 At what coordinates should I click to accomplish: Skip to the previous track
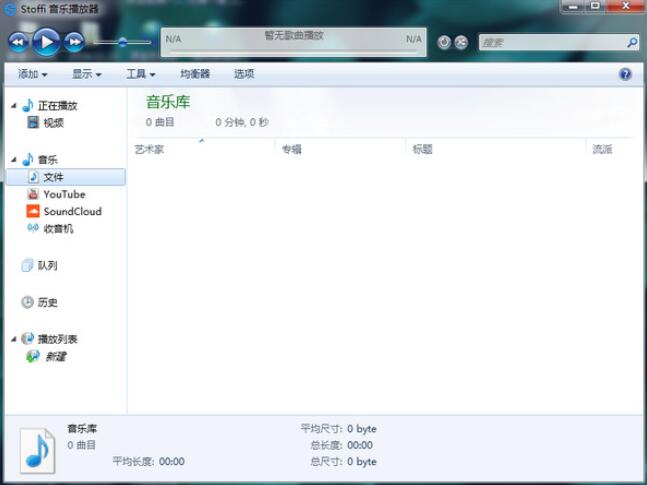(19, 41)
